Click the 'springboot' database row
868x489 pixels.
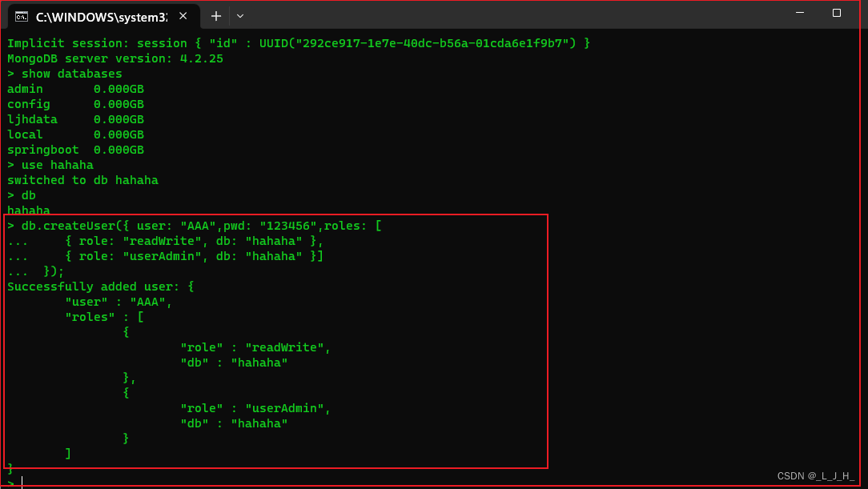(75, 150)
